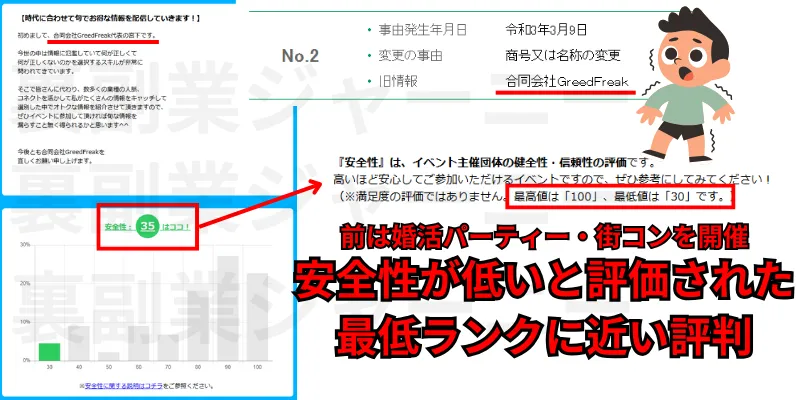Click the 90 x-axis label

coord(228,367)
